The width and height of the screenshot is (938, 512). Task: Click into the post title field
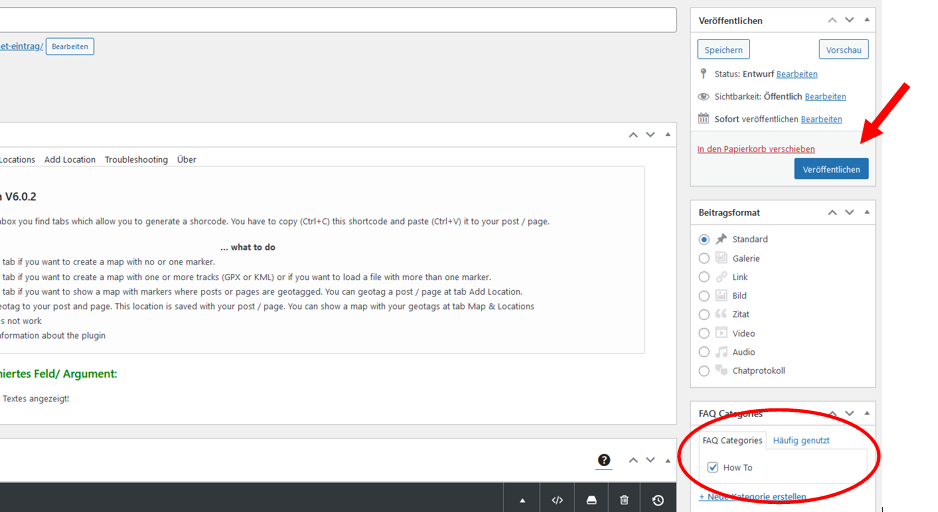pos(338,20)
